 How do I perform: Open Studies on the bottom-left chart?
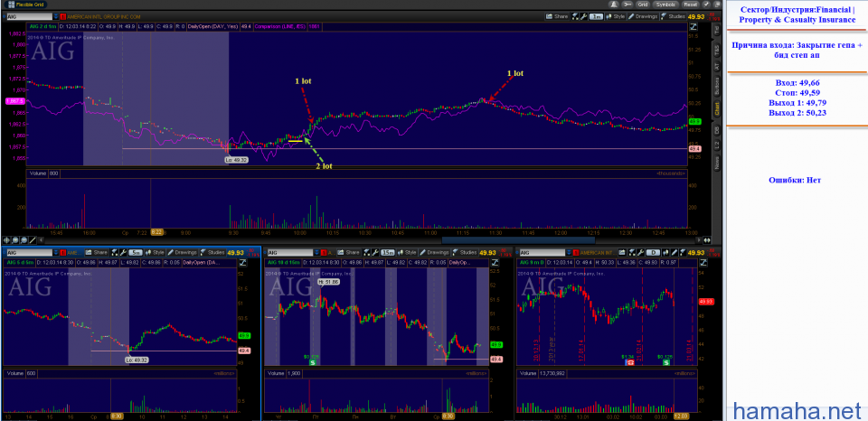point(216,252)
